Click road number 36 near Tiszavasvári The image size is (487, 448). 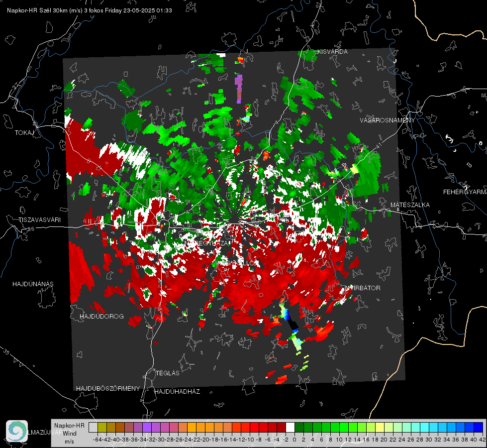(x=31, y=229)
